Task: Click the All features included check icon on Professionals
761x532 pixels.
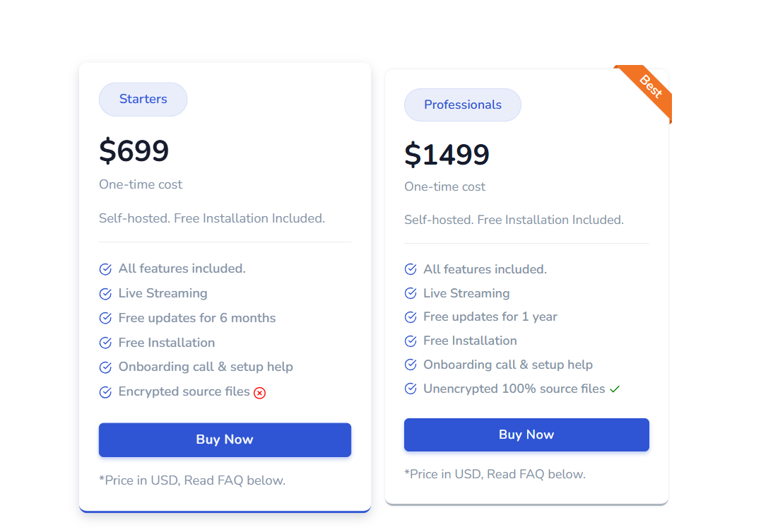Action: [x=411, y=269]
